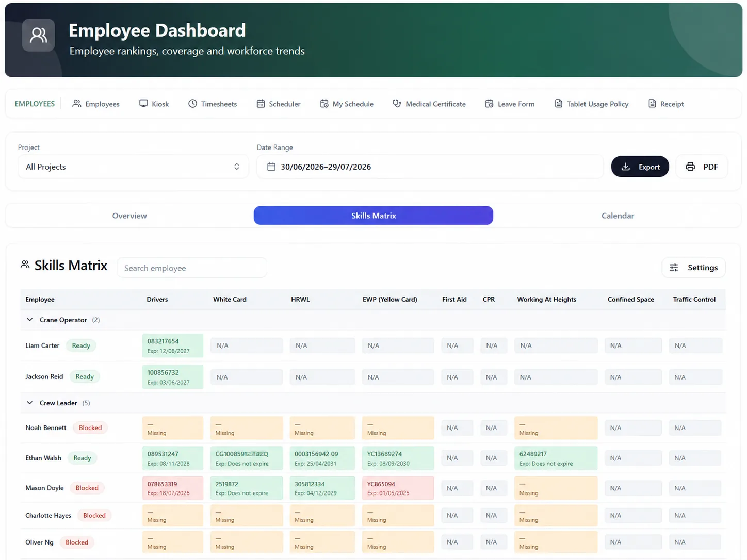Click the My Schedule calendar icon
Screen dimensions: 747x560
click(x=324, y=104)
